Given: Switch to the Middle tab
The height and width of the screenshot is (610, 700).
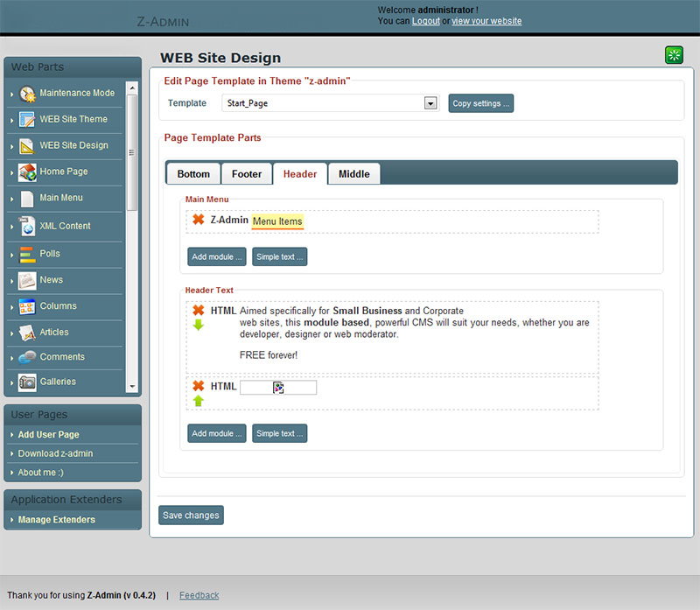Looking at the screenshot, I should (353, 174).
